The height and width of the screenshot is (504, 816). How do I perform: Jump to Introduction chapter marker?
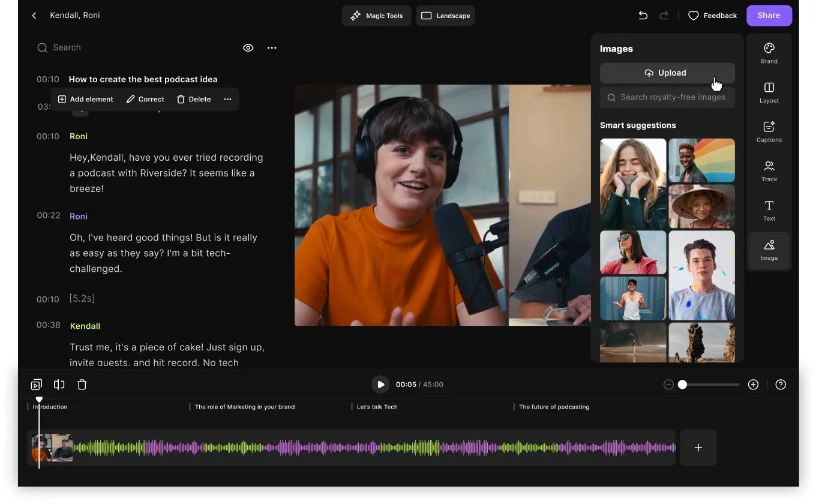[50, 407]
